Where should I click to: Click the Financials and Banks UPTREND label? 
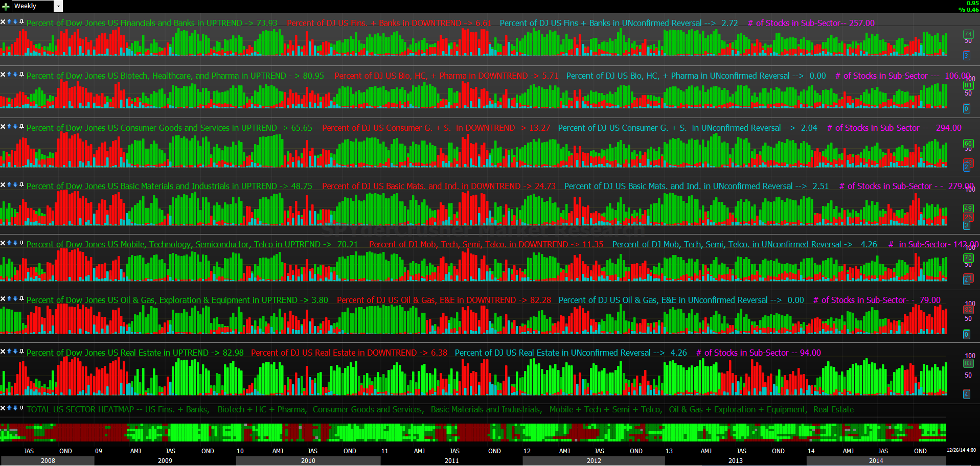(152, 24)
